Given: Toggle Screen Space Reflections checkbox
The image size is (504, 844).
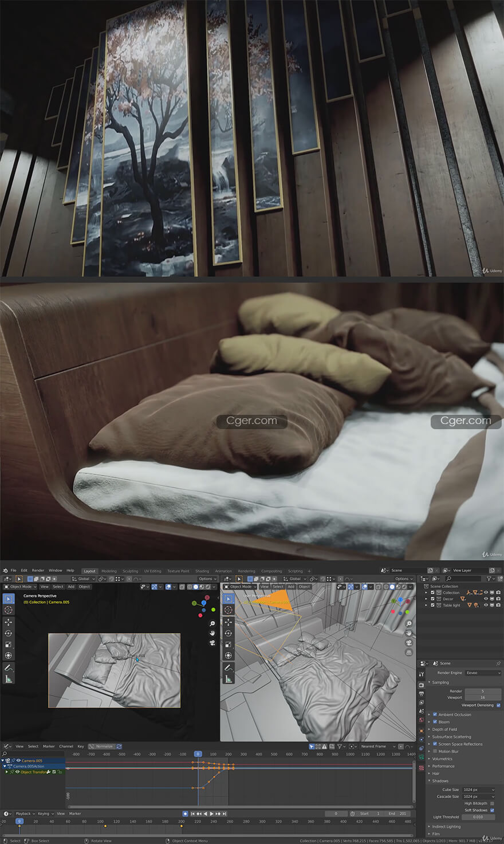Looking at the screenshot, I should tap(435, 744).
